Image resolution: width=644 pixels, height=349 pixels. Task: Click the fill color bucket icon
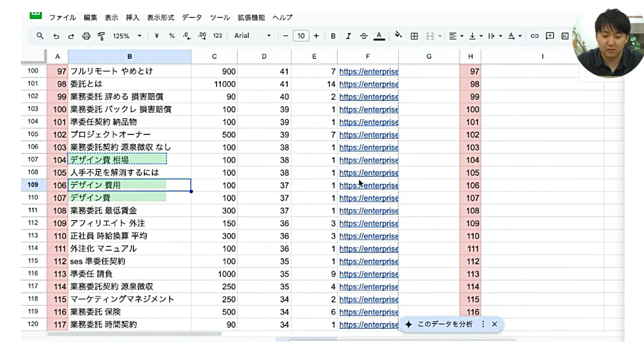398,35
